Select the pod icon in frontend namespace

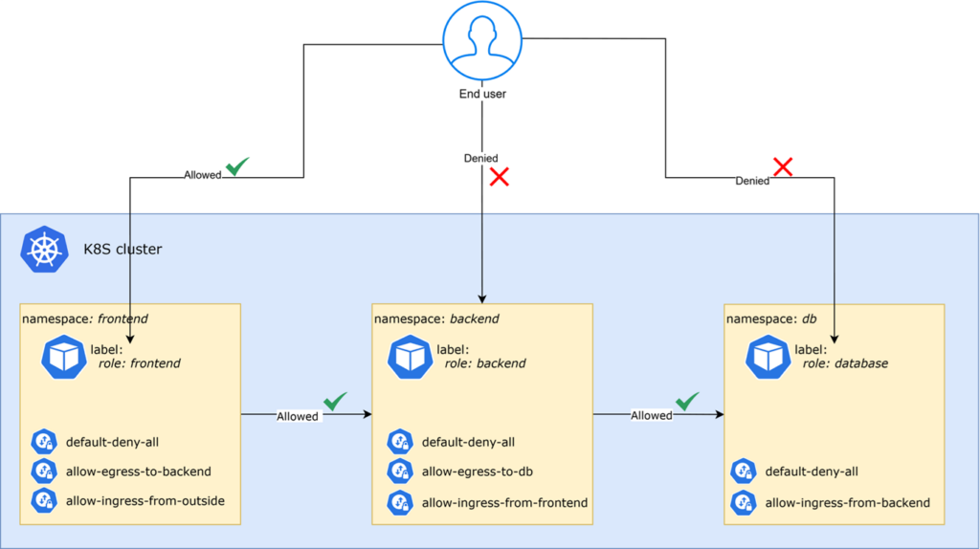click(64, 357)
